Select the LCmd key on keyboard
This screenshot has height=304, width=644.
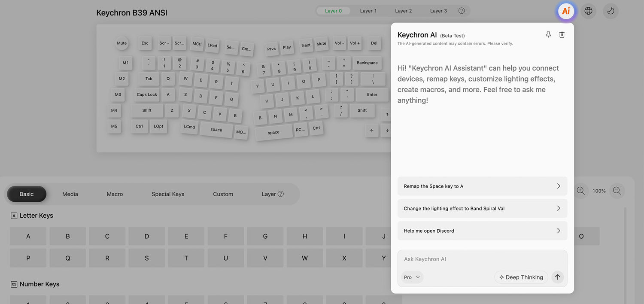tap(189, 127)
